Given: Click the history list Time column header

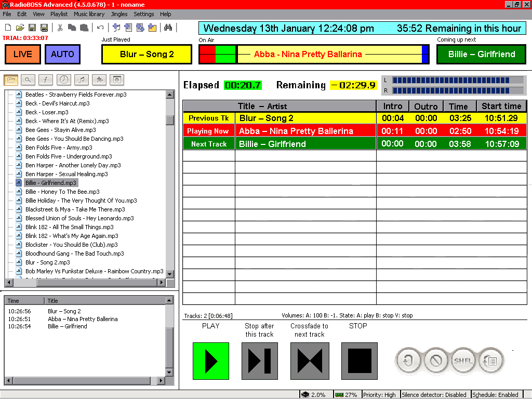Looking at the screenshot, I should coord(24,301).
